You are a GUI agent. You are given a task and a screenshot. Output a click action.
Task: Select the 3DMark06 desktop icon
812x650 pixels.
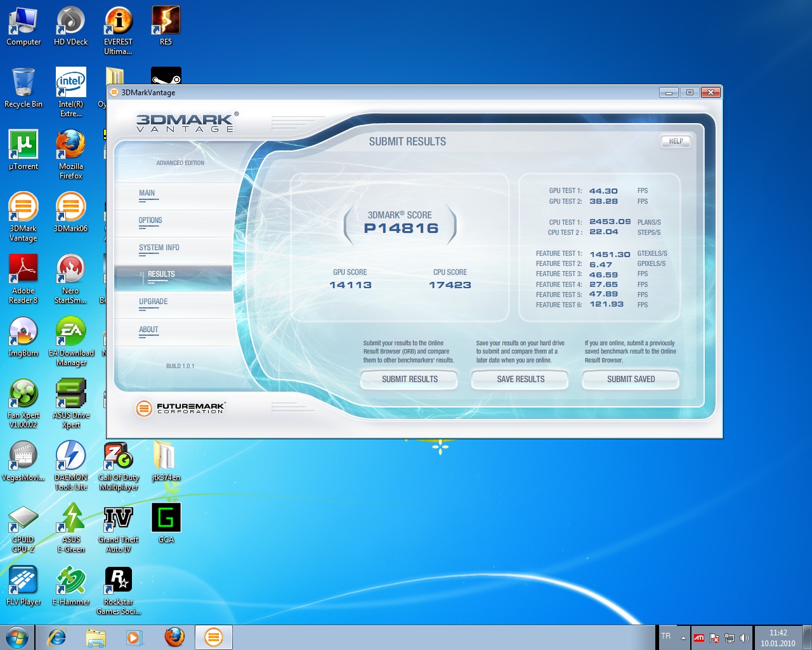pyautogui.click(x=70, y=213)
